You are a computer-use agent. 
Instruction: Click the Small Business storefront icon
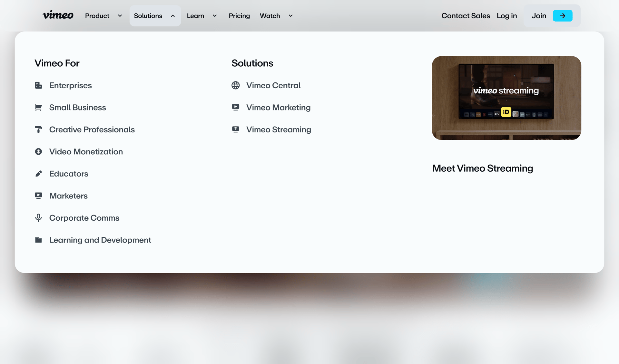pos(38,107)
